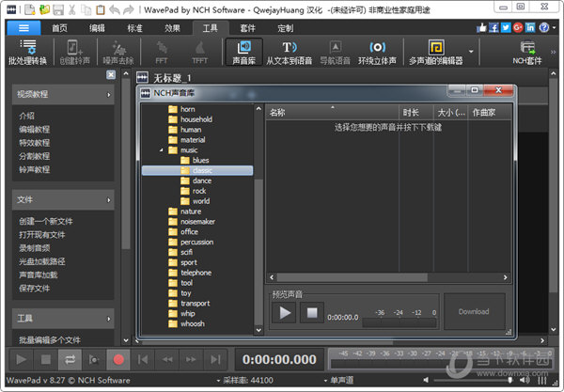564x392 pixels.
Task: Start recording with the red record button
Action: (x=118, y=359)
